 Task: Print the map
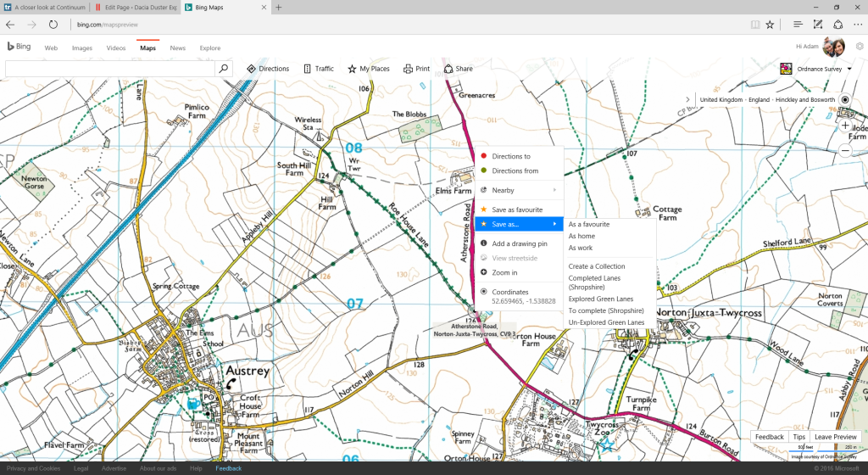[416, 69]
